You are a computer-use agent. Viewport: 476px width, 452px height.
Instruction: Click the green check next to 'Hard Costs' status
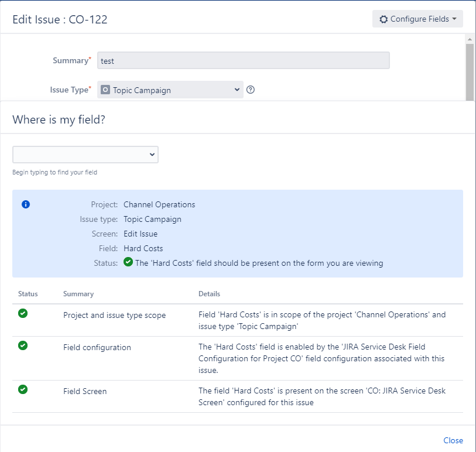[x=128, y=262]
